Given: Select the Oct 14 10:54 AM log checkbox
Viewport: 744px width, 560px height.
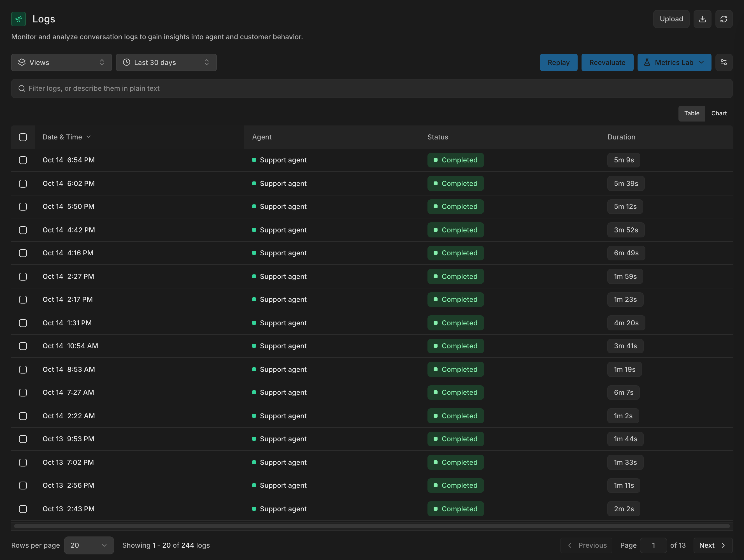Looking at the screenshot, I should tap(23, 346).
